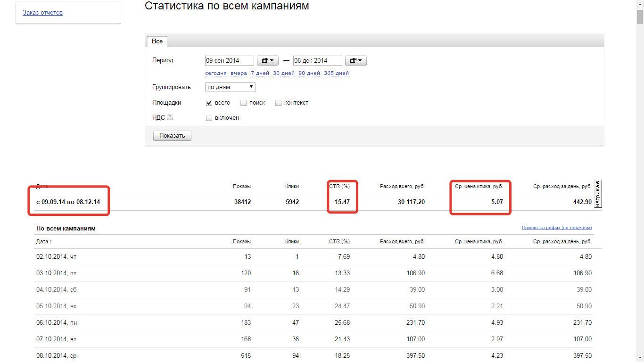
Task: Click the date cell 06.10.2014, пн
Action: pos(57,323)
